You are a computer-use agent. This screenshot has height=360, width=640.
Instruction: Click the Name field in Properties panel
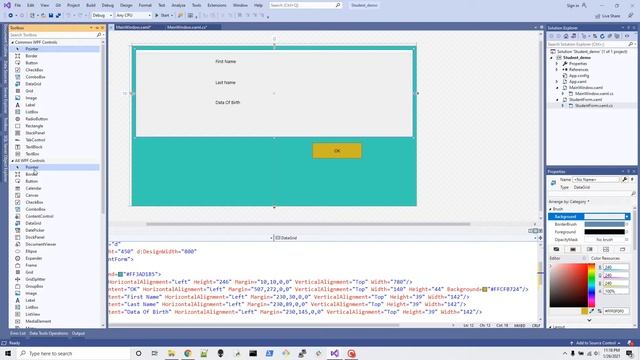(x=596, y=180)
